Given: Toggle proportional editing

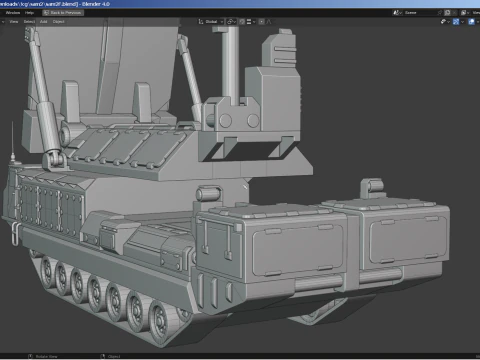Looking at the screenshot, I should click(262, 22).
